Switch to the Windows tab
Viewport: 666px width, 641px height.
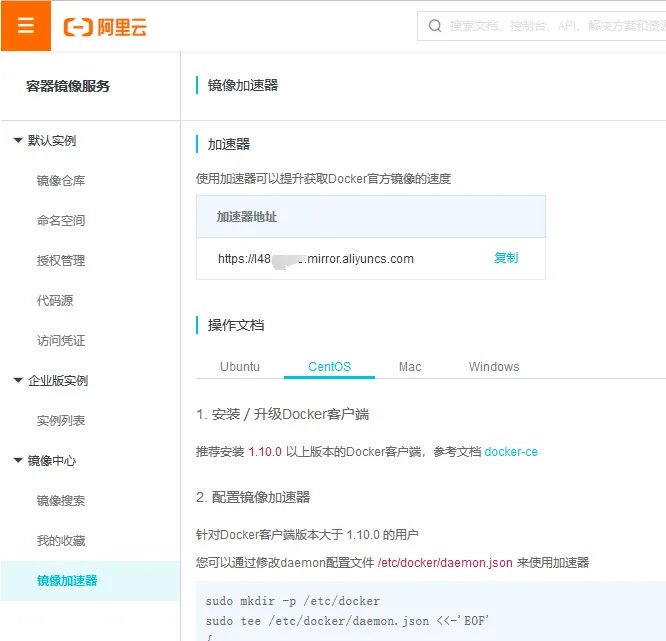pyautogui.click(x=494, y=367)
